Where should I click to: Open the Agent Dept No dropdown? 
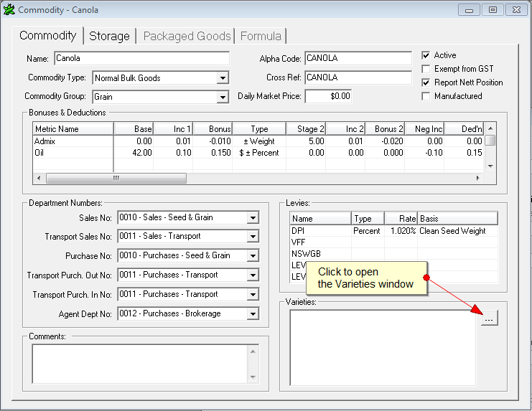[x=252, y=313]
